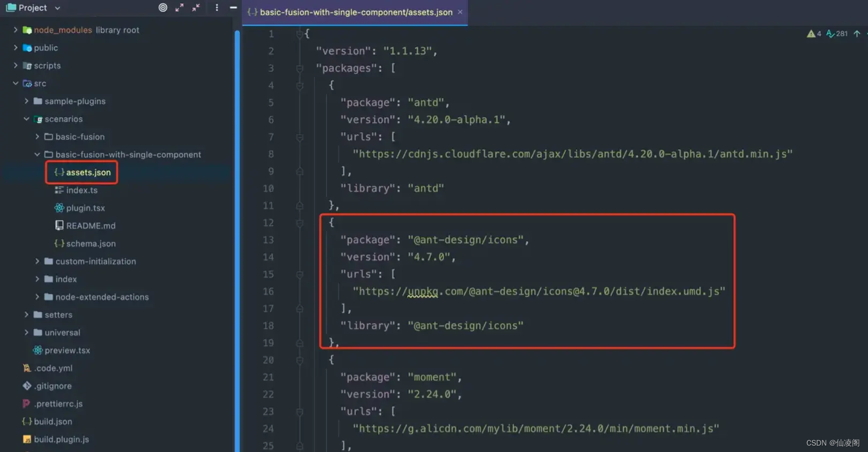
Task: Click the "@ant-design/icons" package value on line 13
Action: pyautogui.click(x=465, y=240)
